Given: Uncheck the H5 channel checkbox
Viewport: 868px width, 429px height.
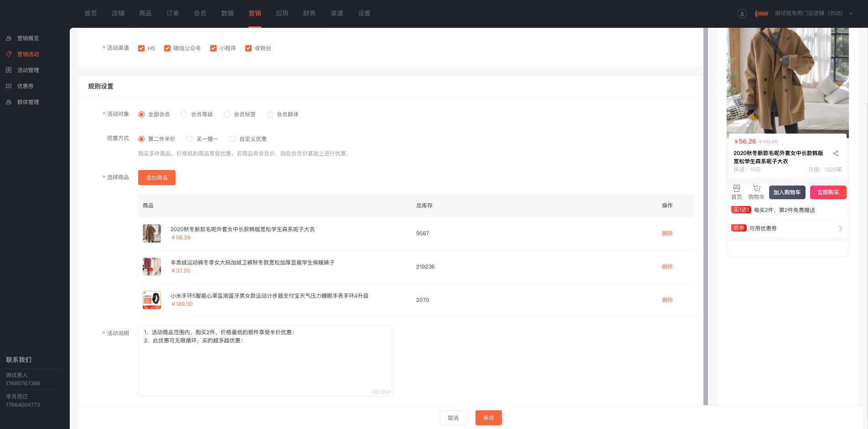Looking at the screenshot, I should 141,48.
